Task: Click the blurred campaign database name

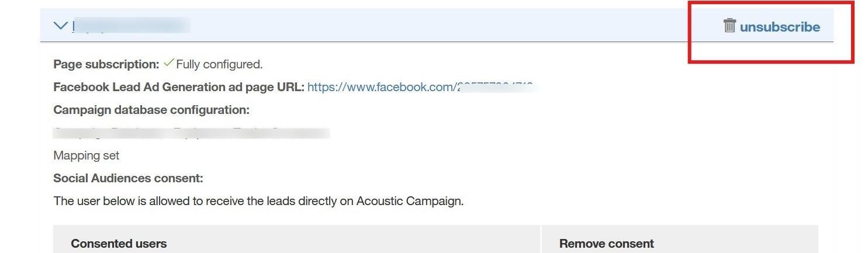Action: point(191,133)
